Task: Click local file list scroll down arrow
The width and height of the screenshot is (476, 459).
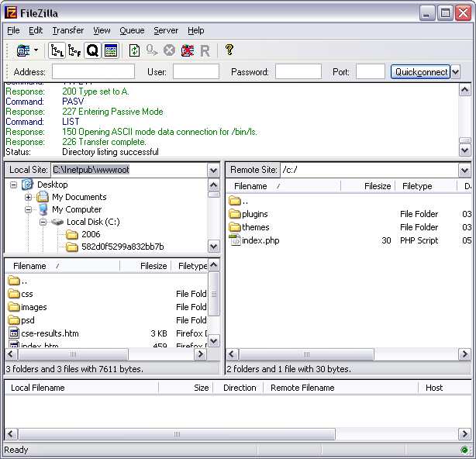Action: click(213, 340)
